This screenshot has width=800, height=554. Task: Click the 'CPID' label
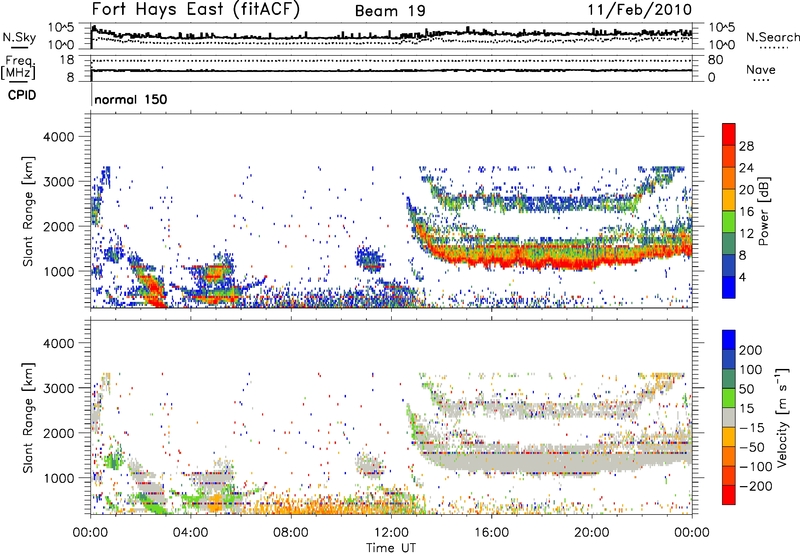coord(22,95)
